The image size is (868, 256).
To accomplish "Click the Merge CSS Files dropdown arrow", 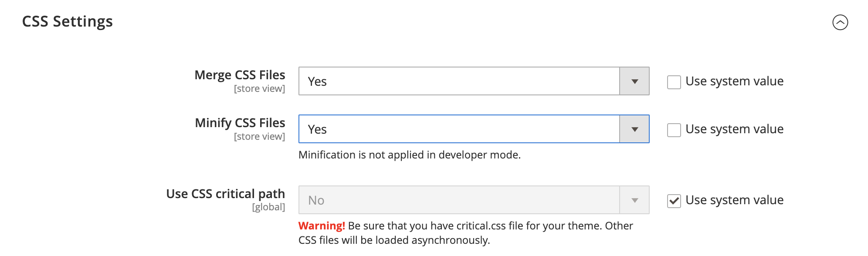I will (x=634, y=81).
